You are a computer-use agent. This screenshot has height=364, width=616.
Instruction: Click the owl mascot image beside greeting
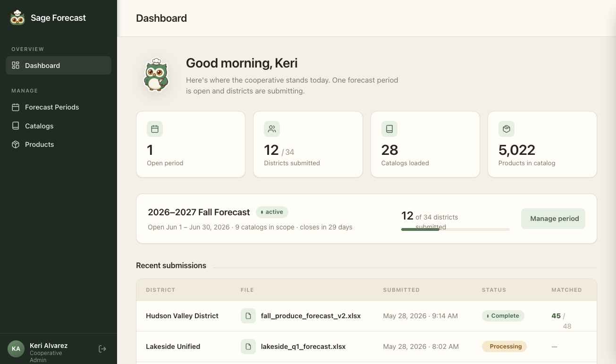pos(156,76)
